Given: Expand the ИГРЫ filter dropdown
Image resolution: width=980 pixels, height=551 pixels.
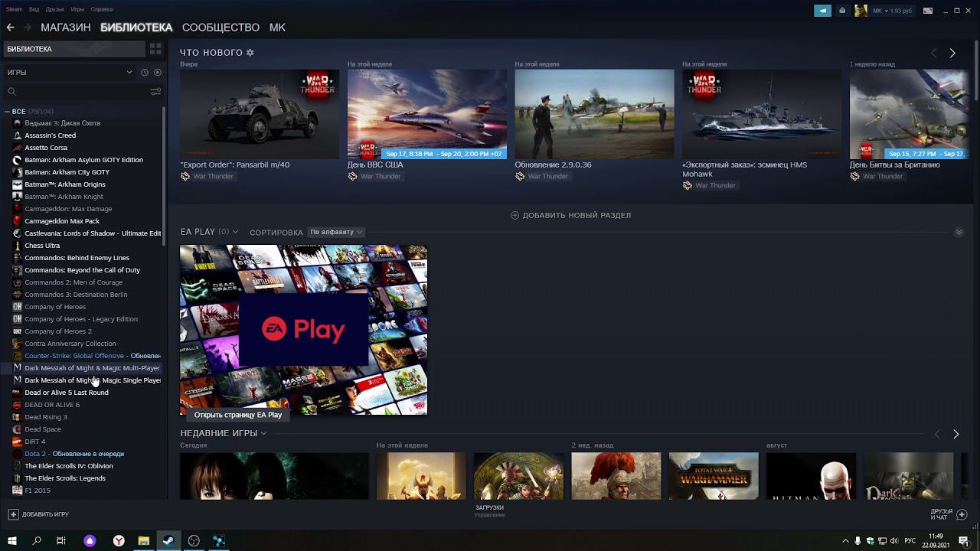Looking at the screenshot, I should point(69,73).
